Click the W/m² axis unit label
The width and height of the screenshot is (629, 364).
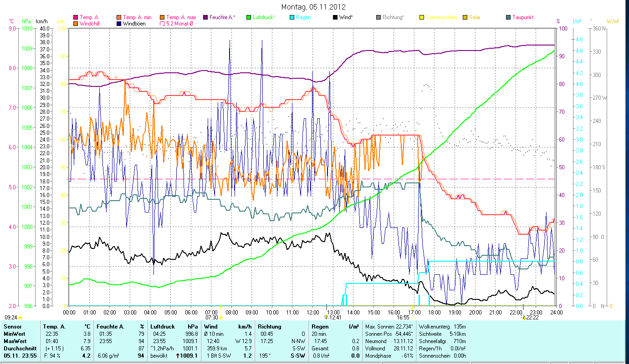tap(613, 21)
